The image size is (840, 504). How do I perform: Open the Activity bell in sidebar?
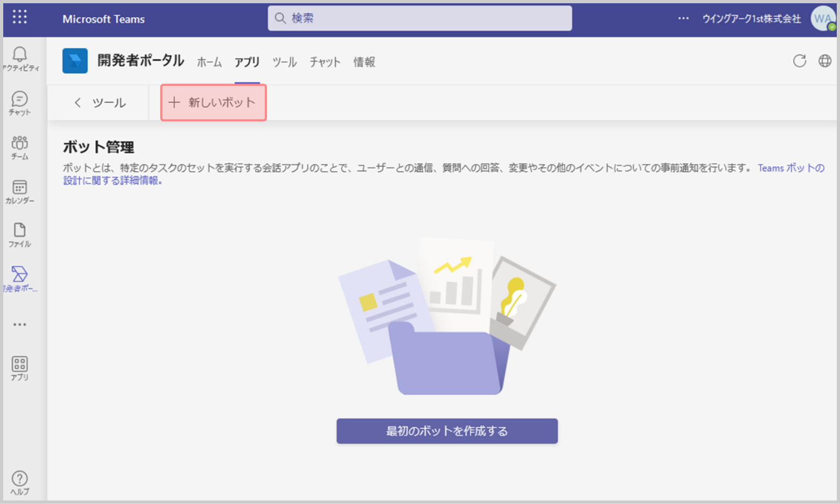(20, 58)
